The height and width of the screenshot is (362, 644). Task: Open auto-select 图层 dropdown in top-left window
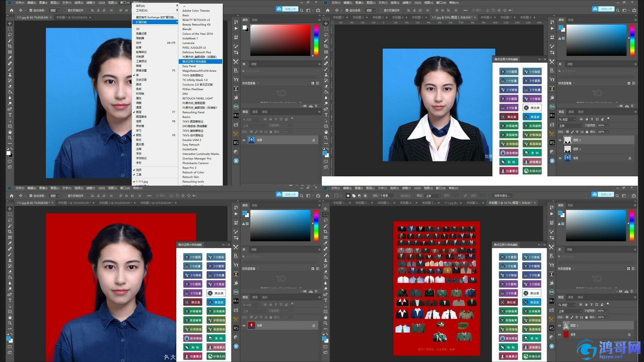click(55, 10)
